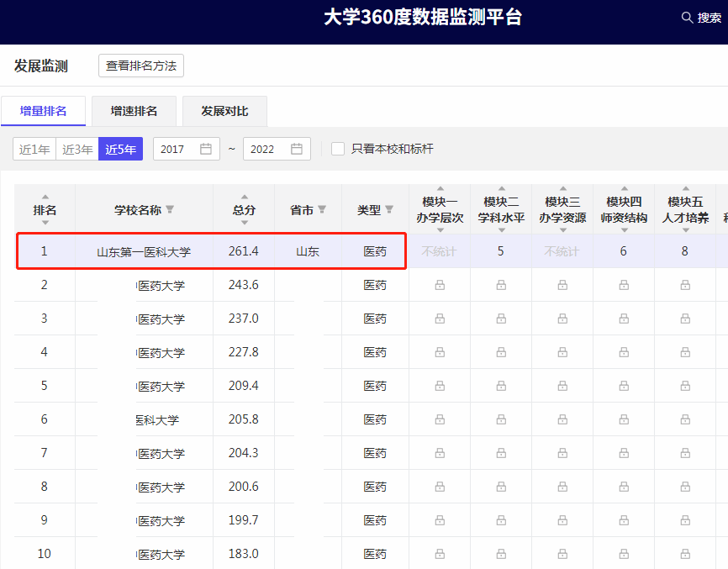Open filter icon next to 类型
Viewport: 728px width, 569px height.
pos(389,210)
